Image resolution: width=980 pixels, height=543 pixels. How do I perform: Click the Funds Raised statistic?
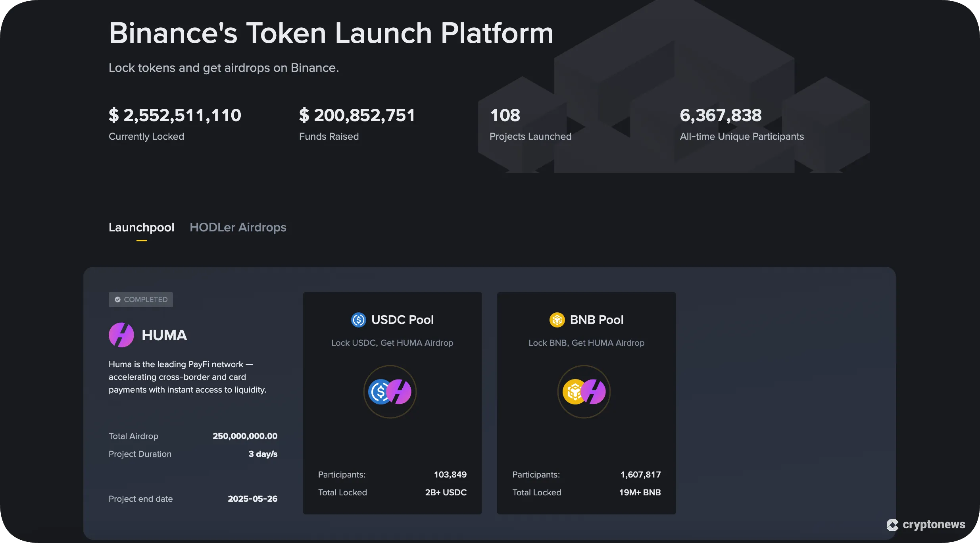pyautogui.click(x=357, y=115)
